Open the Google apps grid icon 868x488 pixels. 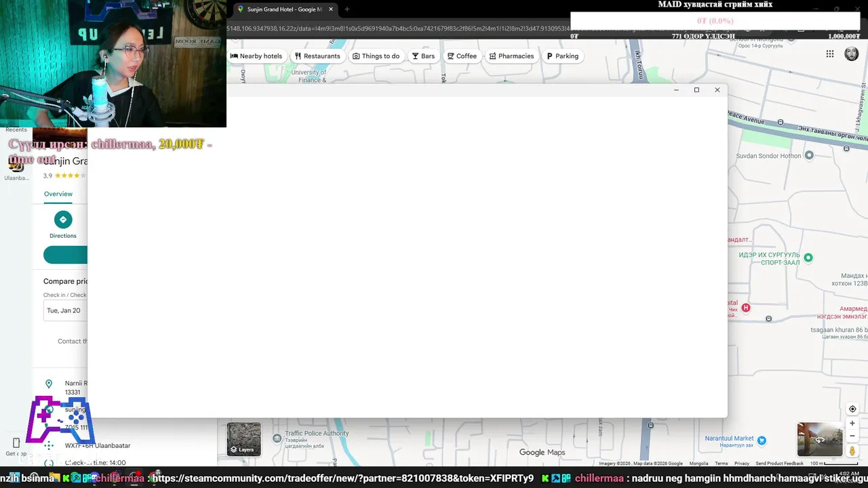(830, 54)
